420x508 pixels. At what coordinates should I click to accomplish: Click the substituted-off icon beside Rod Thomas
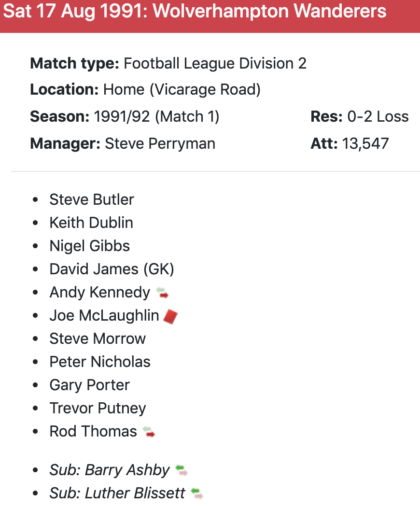click(149, 432)
